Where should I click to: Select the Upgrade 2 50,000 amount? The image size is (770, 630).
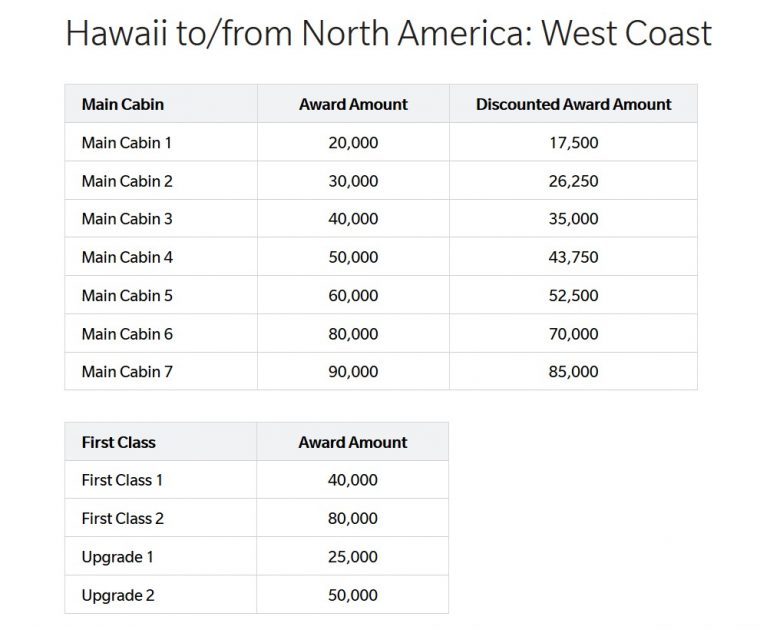(x=353, y=595)
